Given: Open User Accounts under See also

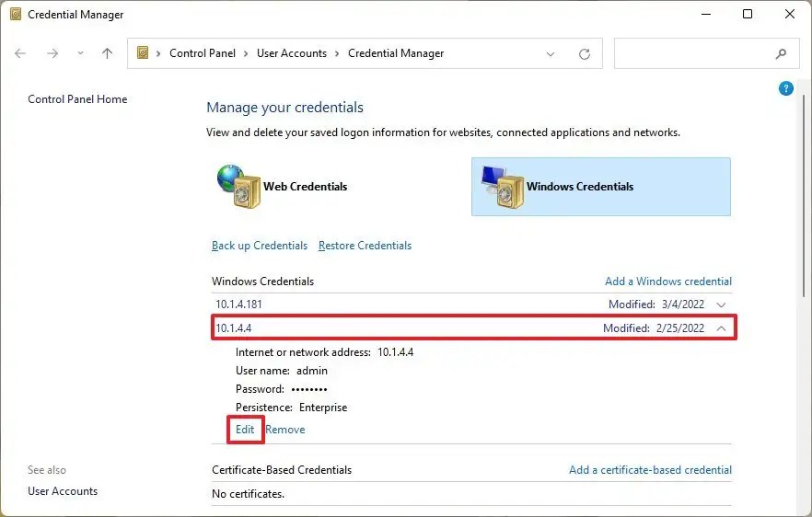Looking at the screenshot, I should click(x=63, y=491).
